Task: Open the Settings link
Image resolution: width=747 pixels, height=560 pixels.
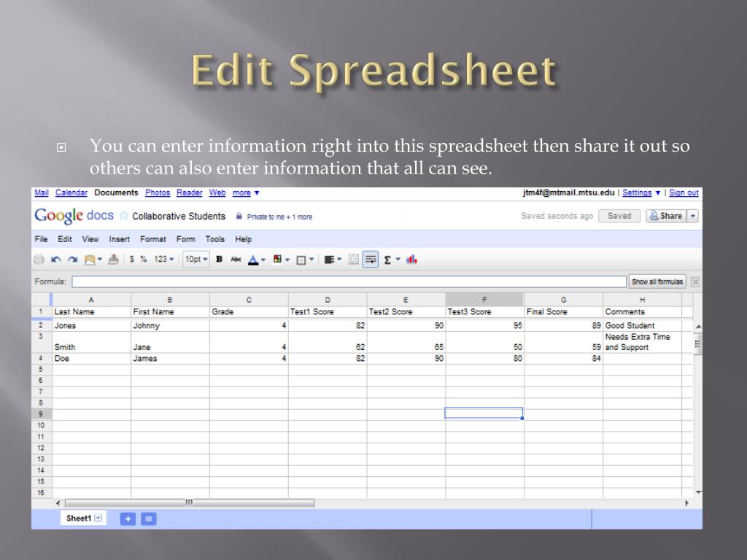Action: point(637,192)
